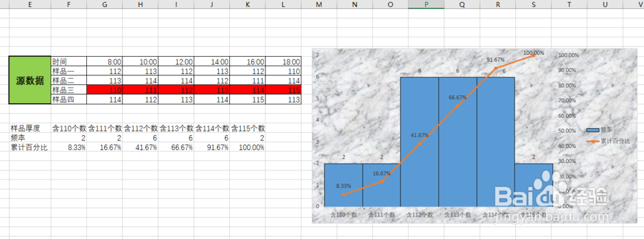Select 含110个数 cell in the table
Screen dimensions: 644x239
(69, 129)
